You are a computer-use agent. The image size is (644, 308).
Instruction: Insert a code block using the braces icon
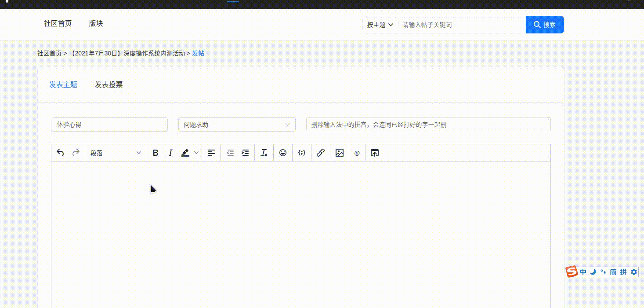(x=302, y=153)
